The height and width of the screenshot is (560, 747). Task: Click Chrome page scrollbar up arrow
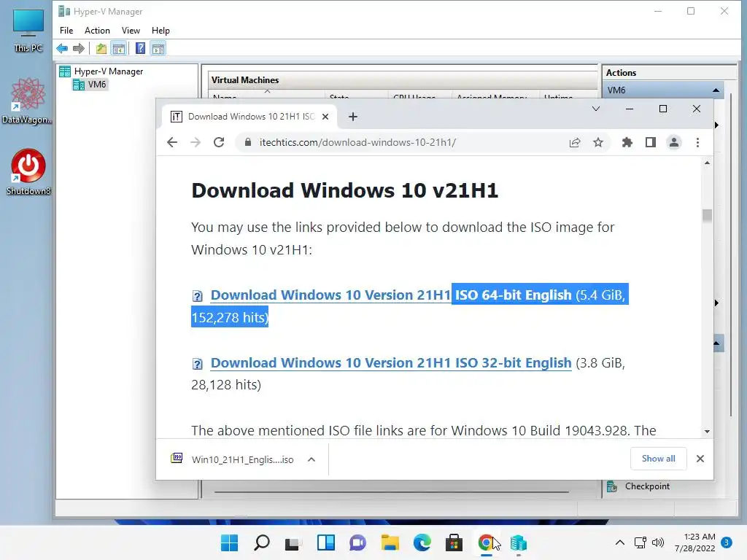click(x=707, y=163)
